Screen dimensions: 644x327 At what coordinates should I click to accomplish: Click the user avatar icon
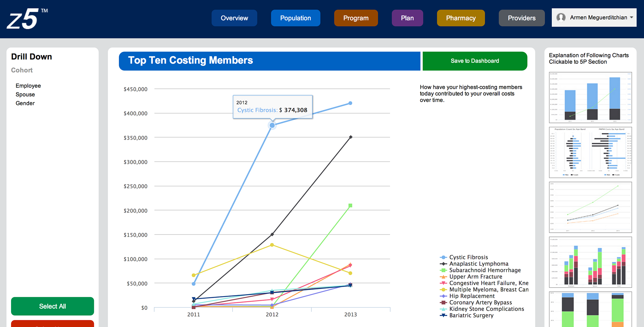tap(561, 17)
